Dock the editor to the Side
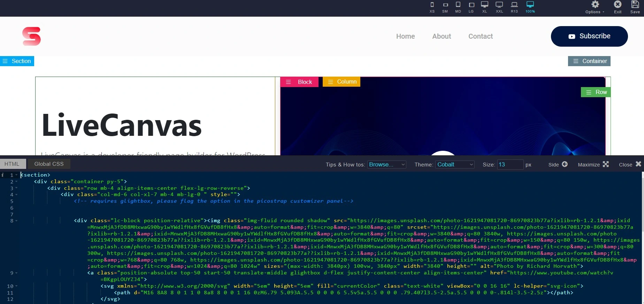The width and height of the screenshot is (644, 304). [558, 164]
